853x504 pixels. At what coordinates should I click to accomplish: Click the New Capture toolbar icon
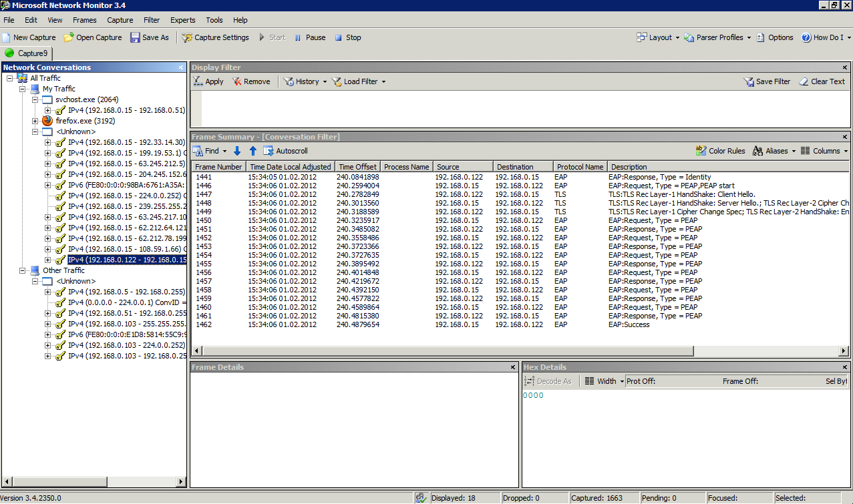click(x=7, y=37)
